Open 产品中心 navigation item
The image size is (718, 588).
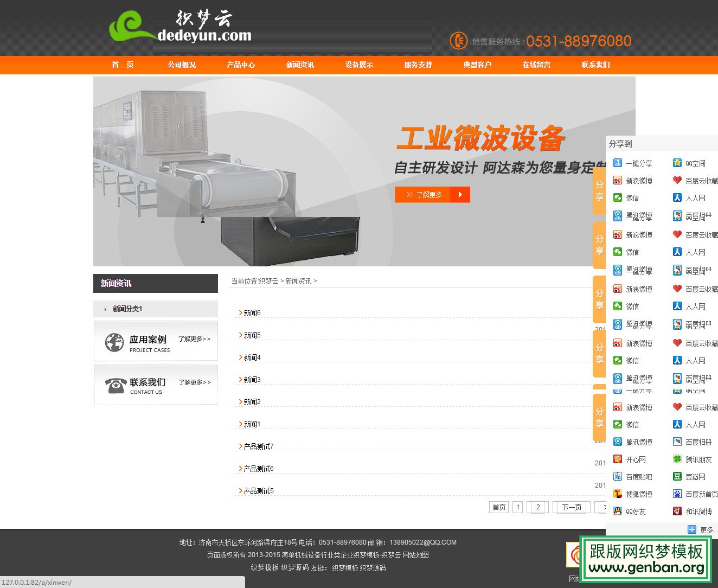[x=241, y=65]
